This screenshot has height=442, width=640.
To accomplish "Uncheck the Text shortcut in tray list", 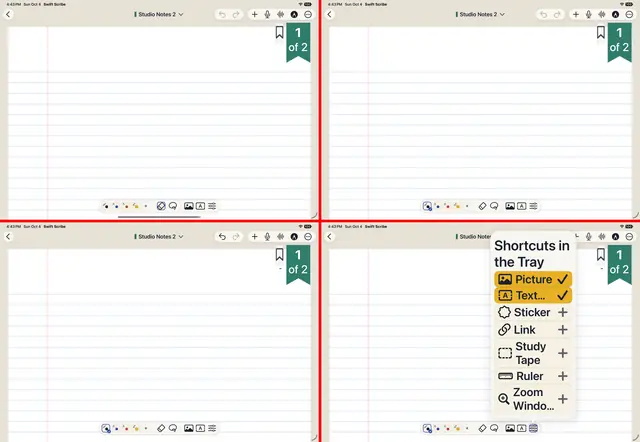I will pos(533,295).
